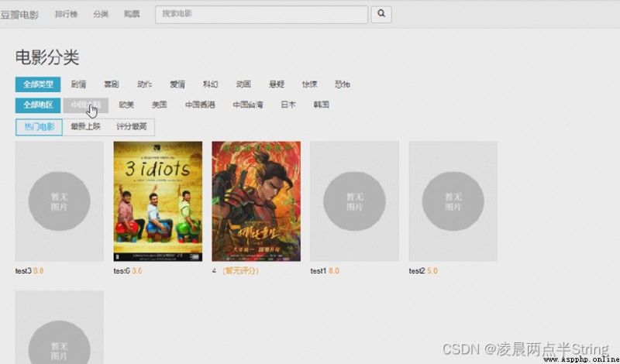This screenshot has height=364, width=620.
Task: Open the 3 idiots movie poster
Action: (x=158, y=201)
